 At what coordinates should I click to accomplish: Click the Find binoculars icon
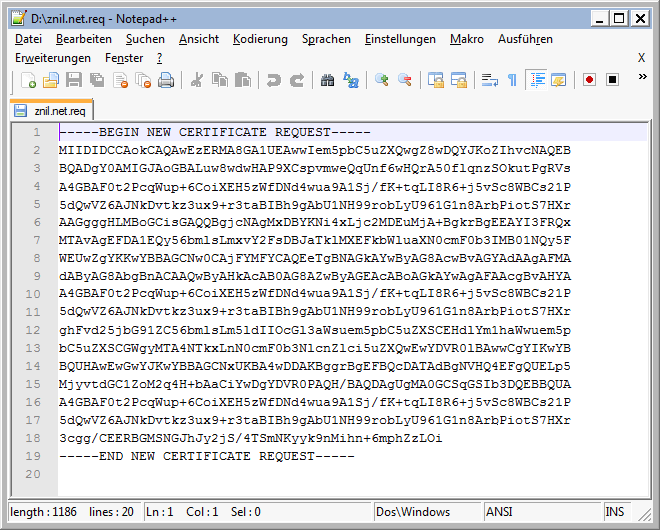coord(328,80)
